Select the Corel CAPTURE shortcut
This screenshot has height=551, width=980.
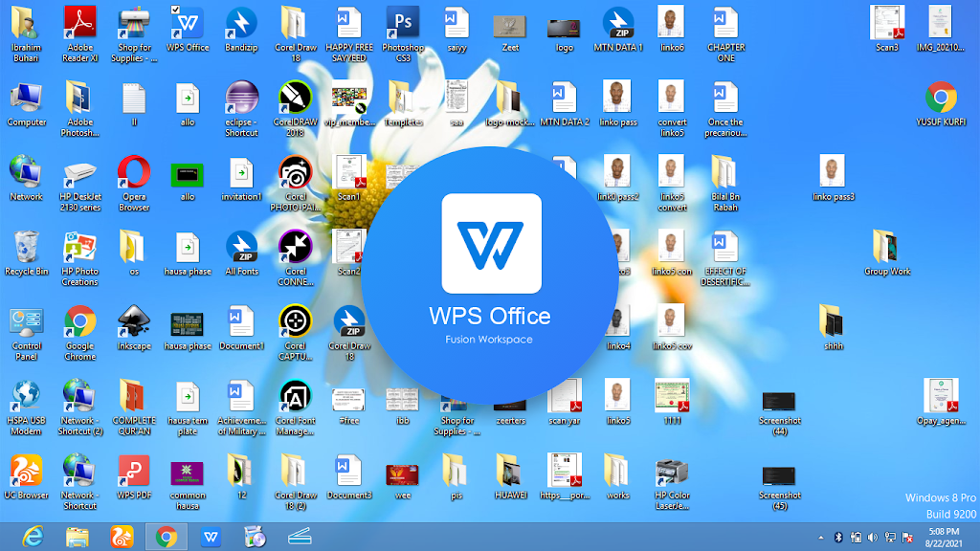[x=295, y=322]
